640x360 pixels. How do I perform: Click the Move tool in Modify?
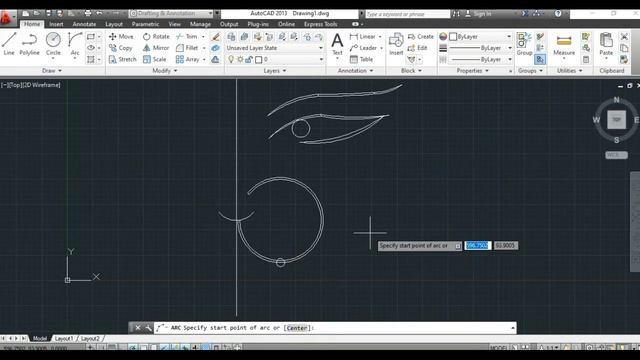tap(121, 36)
